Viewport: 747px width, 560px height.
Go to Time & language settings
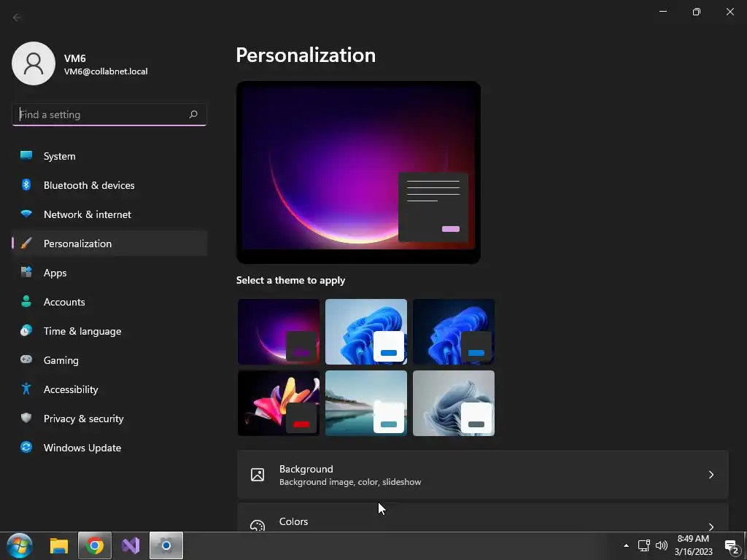tap(109, 331)
